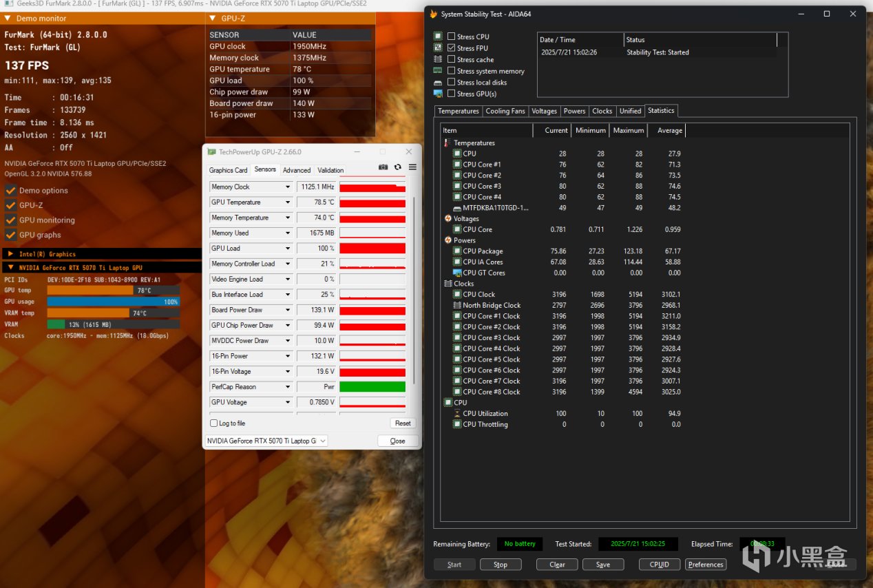Click the CPUID button in AIDA64

(660, 565)
